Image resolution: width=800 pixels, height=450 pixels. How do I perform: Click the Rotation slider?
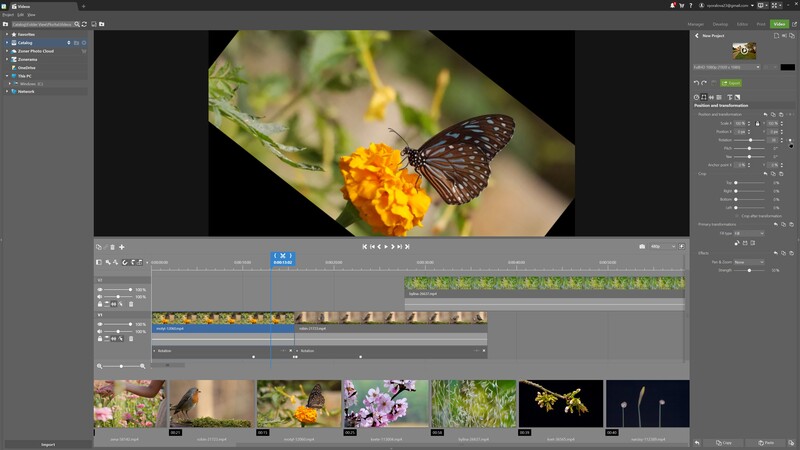(x=749, y=140)
